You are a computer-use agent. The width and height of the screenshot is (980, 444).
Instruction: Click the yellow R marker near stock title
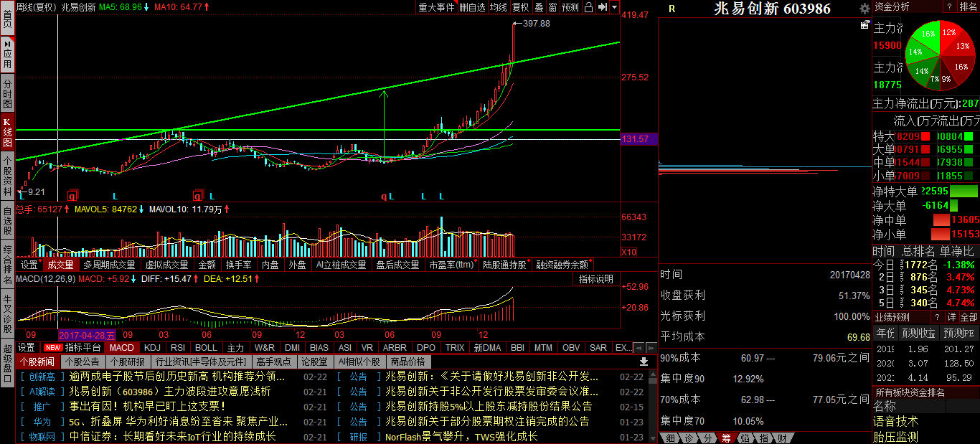pos(672,9)
